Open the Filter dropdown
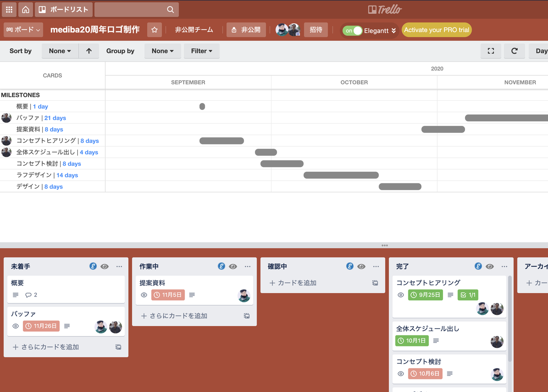Image resolution: width=548 pixels, height=392 pixels. (202, 51)
